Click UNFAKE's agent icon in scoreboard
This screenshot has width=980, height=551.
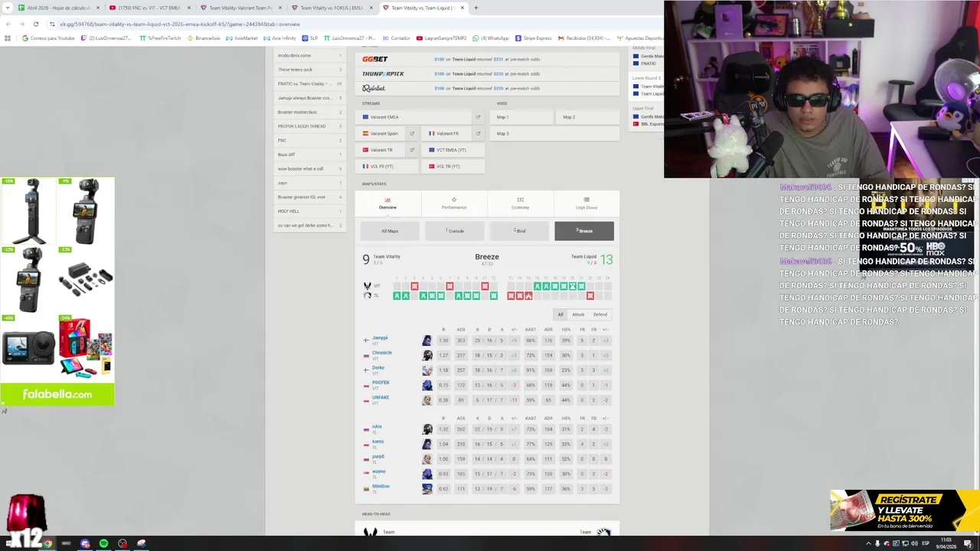click(x=427, y=400)
